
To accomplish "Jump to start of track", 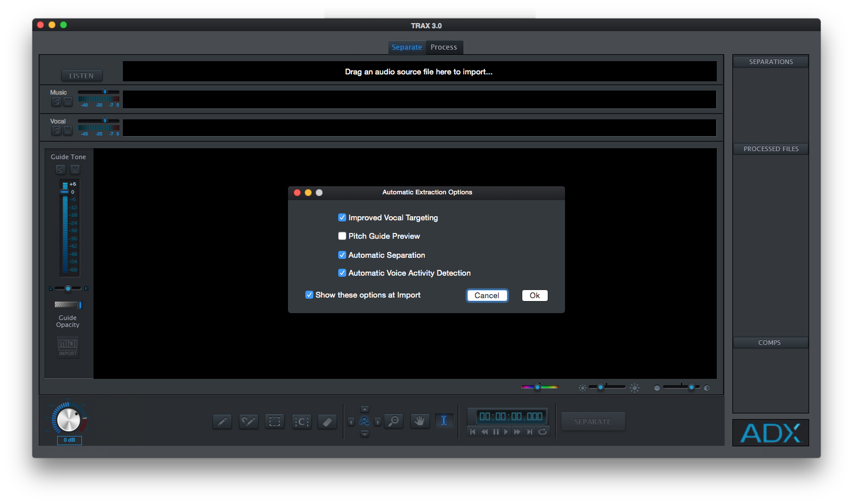I will coord(473,431).
